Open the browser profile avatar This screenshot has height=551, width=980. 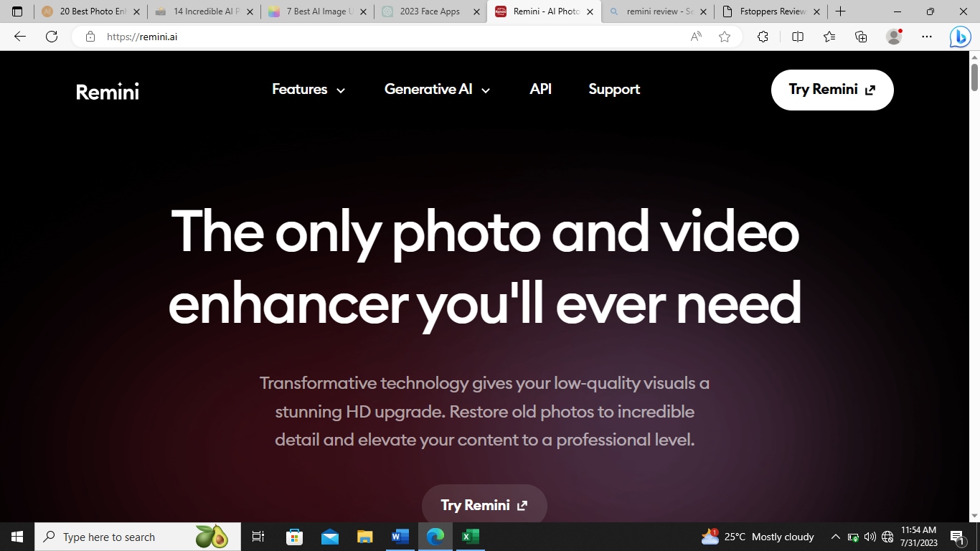(894, 37)
